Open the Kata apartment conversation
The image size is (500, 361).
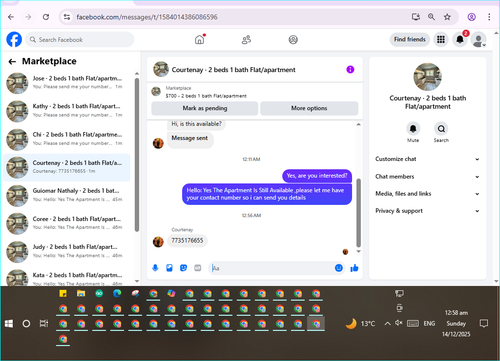67,278
